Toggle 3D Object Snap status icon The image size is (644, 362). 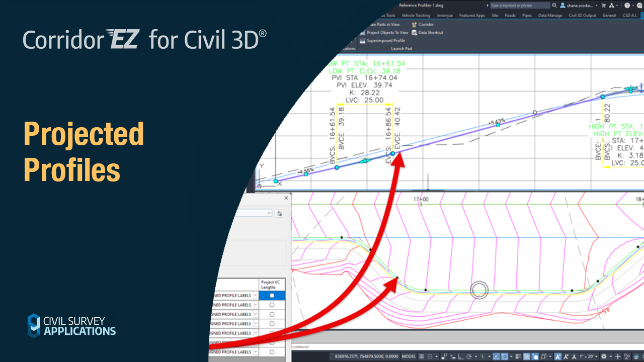(543, 356)
